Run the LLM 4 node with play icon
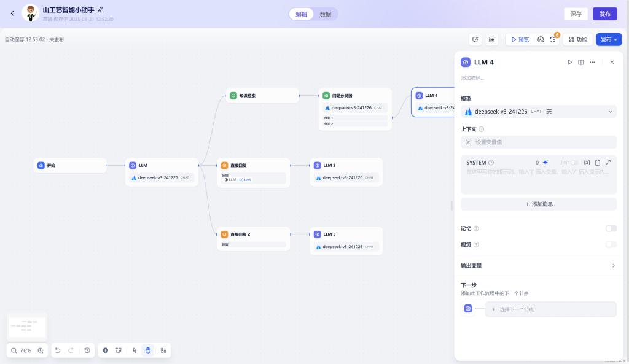Viewport: 629px width, 364px height. click(570, 62)
